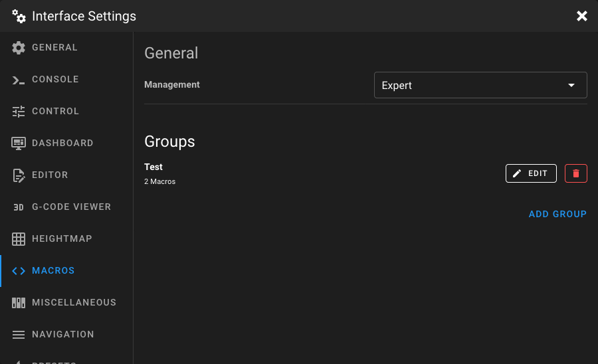Select the Editor settings tab
598x364 pixels.
pos(66,175)
